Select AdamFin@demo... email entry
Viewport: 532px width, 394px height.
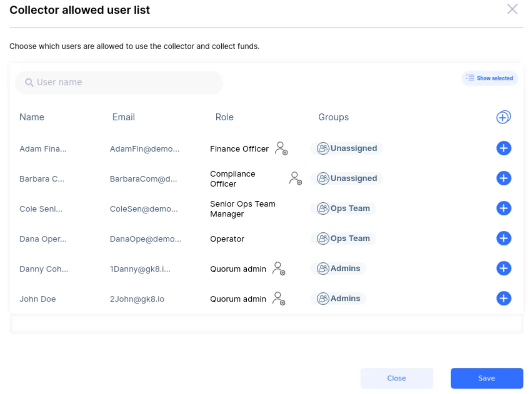(x=145, y=149)
